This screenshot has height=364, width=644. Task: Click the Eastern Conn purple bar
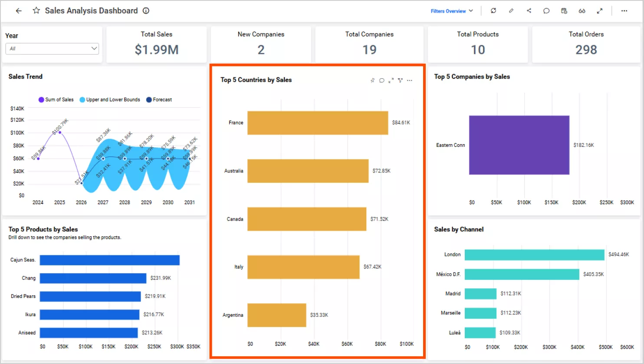coord(519,145)
